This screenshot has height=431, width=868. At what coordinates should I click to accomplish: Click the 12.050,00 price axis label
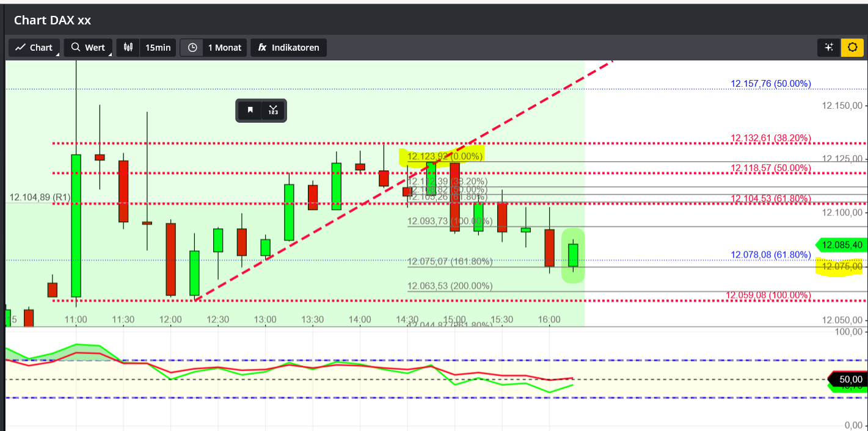[842, 321]
